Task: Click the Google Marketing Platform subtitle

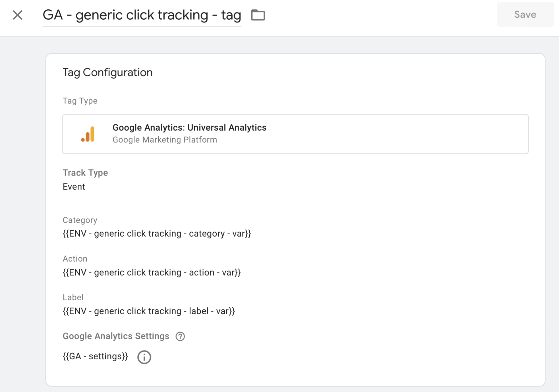Action: click(165, 140)
